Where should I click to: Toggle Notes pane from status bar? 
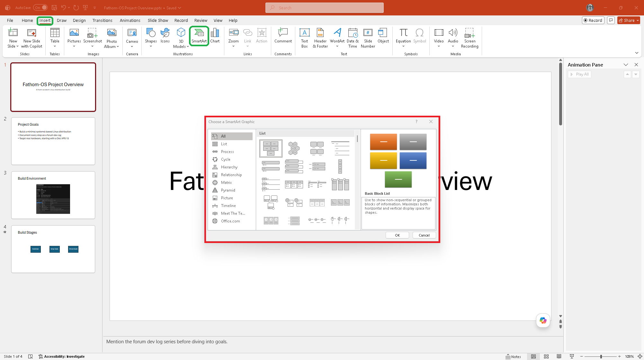513,356
